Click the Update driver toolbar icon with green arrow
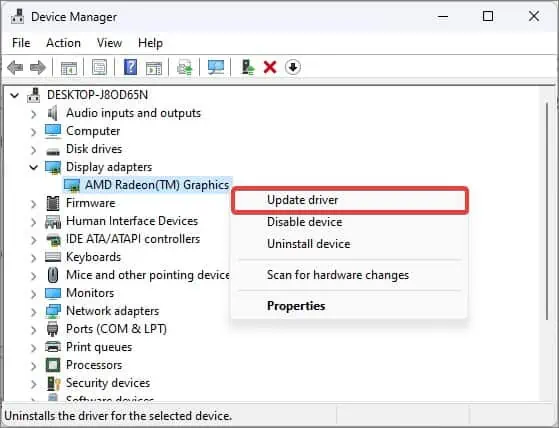This screenshot has width=559, height=428. pos(185,67)
